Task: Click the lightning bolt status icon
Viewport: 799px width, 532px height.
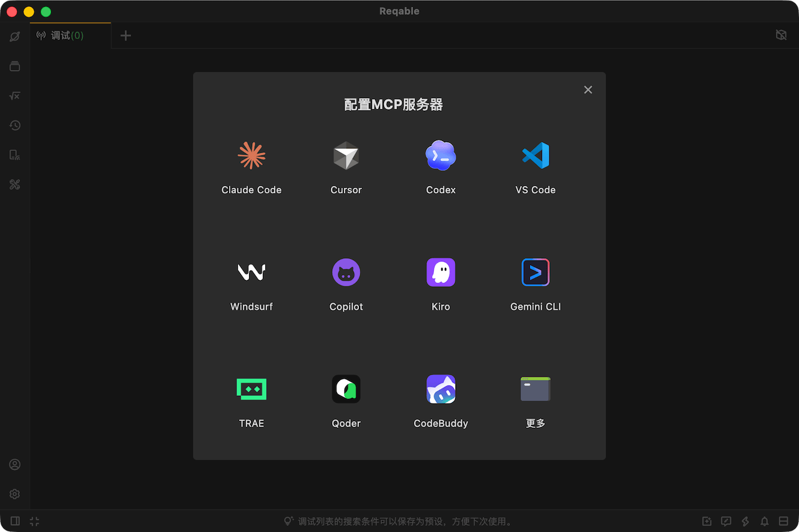Action: pos(745,521)
